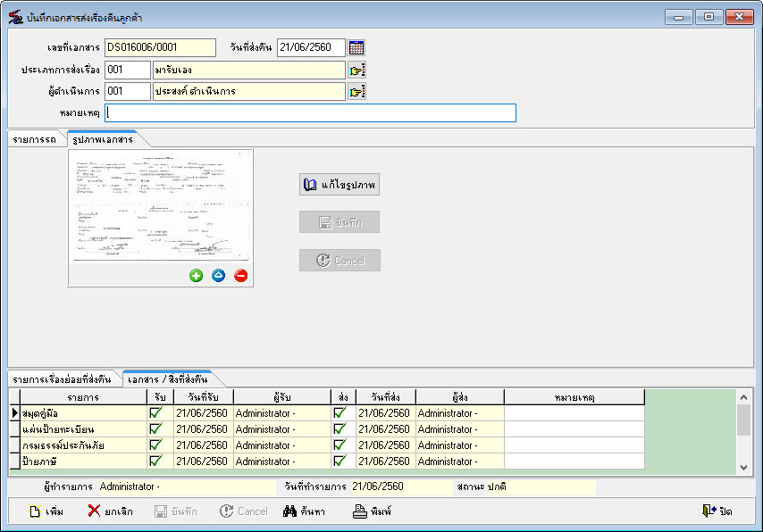
Task: Click the remarks cell in ป้ายภาษี row
Action: (x=574, y=461)
